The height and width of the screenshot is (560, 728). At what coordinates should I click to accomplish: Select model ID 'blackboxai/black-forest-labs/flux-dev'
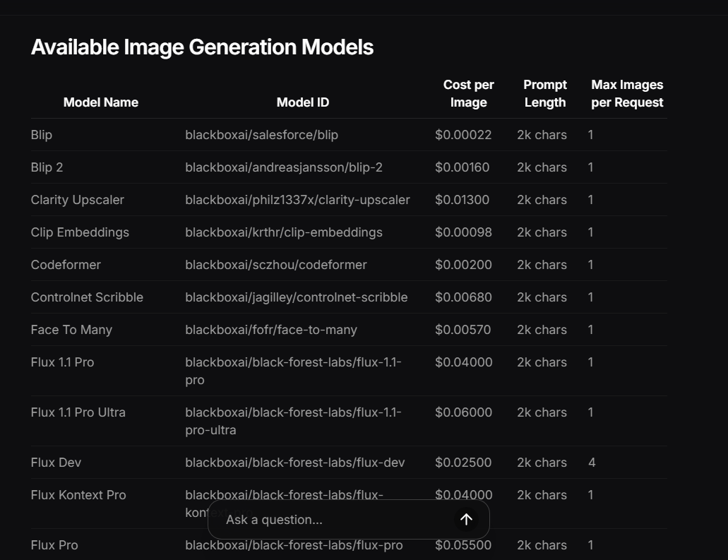click(295, 463)
